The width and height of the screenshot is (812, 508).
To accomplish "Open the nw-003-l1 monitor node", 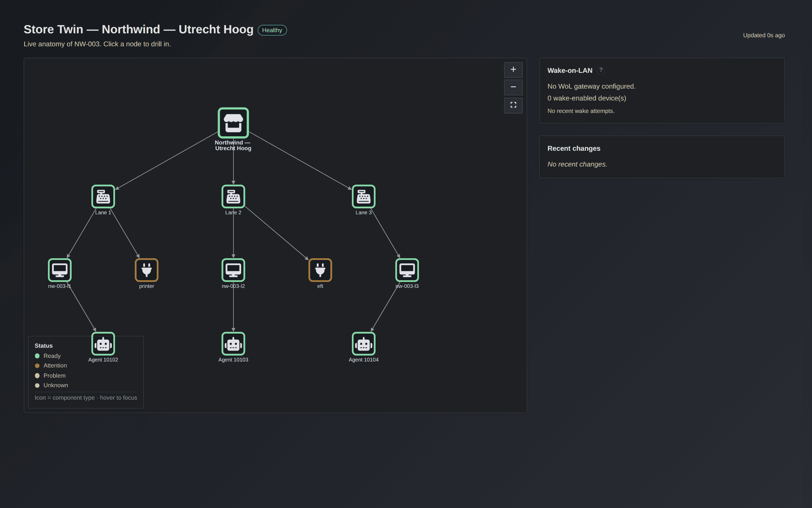I will [60, 270].
